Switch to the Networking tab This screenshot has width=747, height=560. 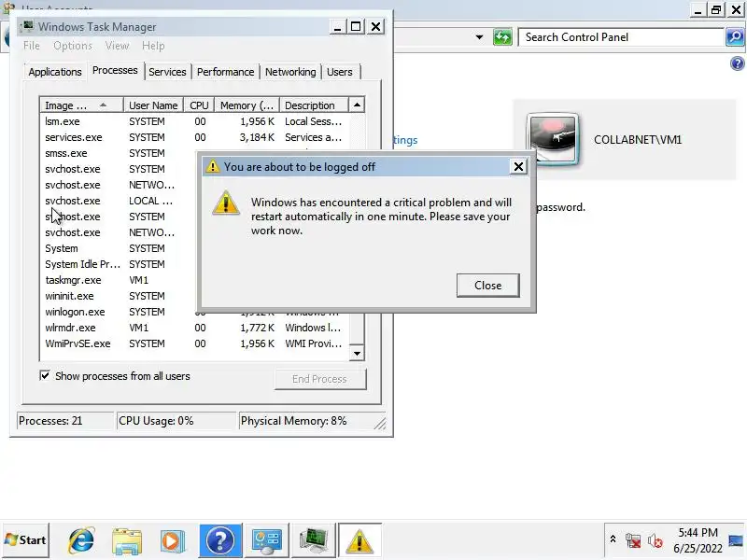coord(290,72)
